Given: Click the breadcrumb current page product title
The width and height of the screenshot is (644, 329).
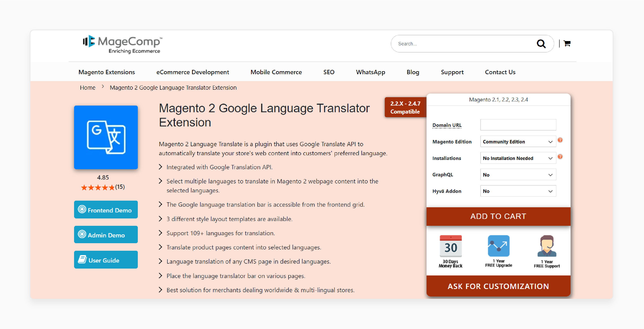Looking at the screenshot, I should tap(173, 88).
